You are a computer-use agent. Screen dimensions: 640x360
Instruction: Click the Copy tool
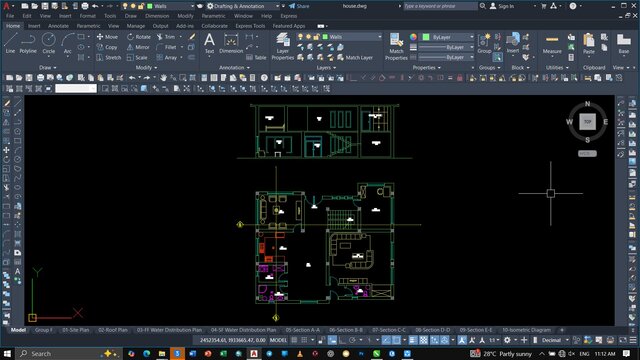click(x=107, y=47)
